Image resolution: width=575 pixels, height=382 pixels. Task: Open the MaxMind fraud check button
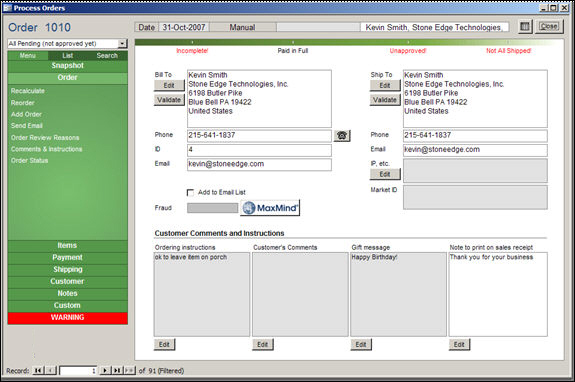coord(270,208)
